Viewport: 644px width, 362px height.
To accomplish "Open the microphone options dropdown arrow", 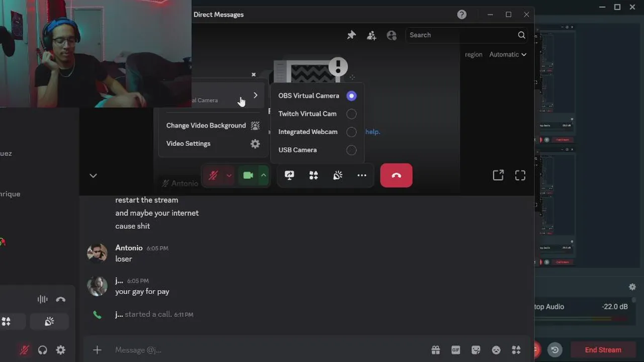I will pos(229,175).
